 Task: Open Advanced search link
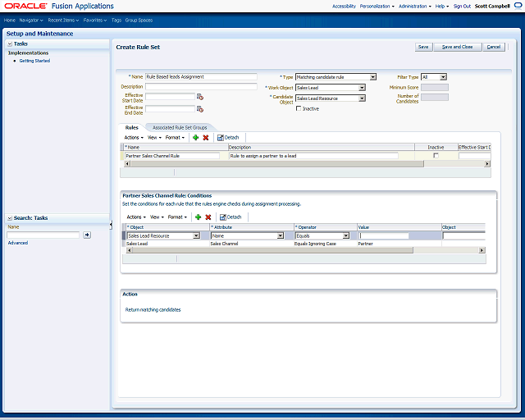(18, 243)
